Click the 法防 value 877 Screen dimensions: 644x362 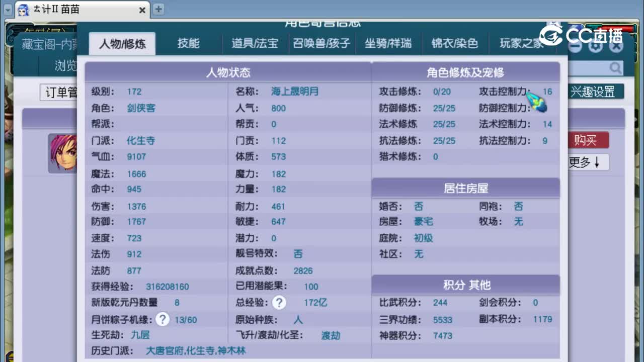134,271
